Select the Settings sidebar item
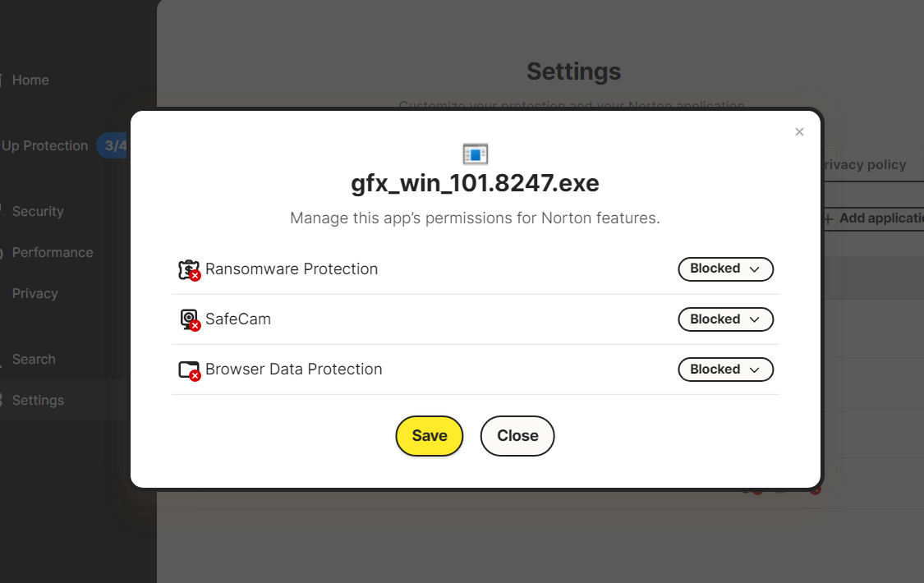 click(38, 401)
